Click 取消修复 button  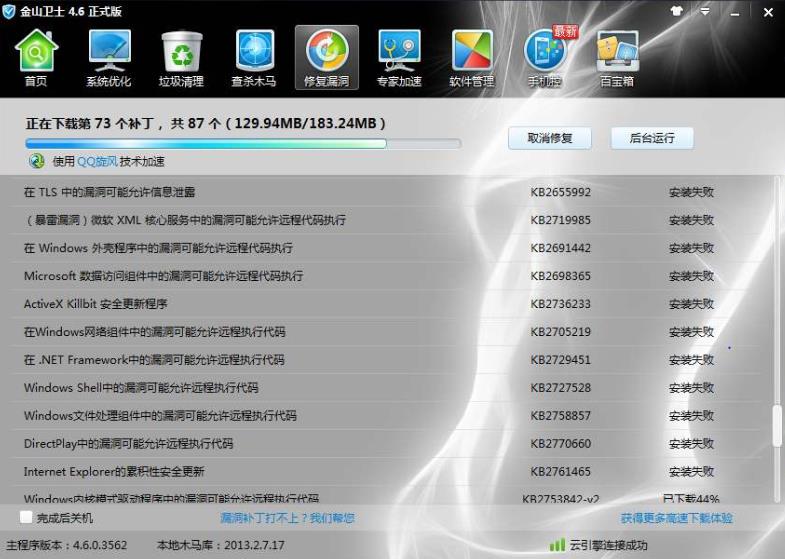(x=550, y=138)
